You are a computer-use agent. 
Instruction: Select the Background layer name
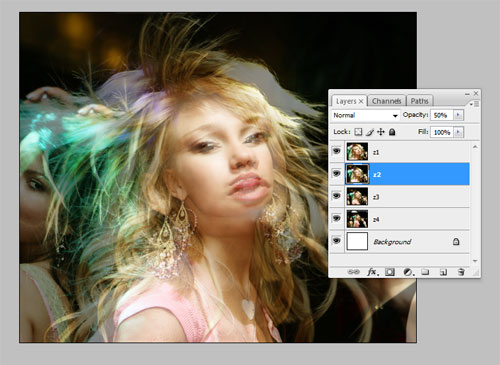tap(392, 242)
